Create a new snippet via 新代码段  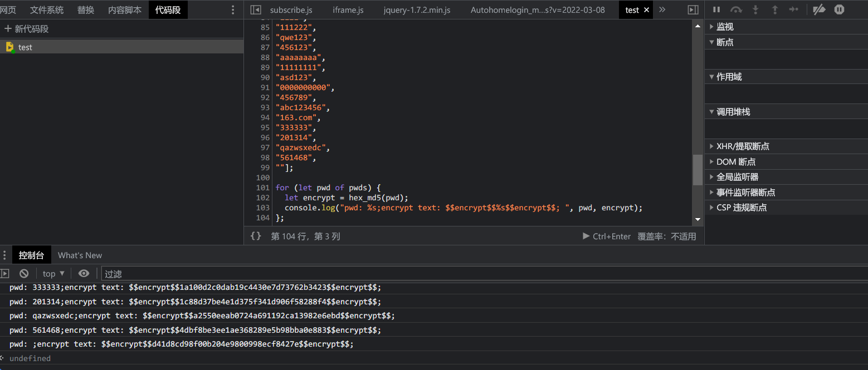click(x=27, y=29)
